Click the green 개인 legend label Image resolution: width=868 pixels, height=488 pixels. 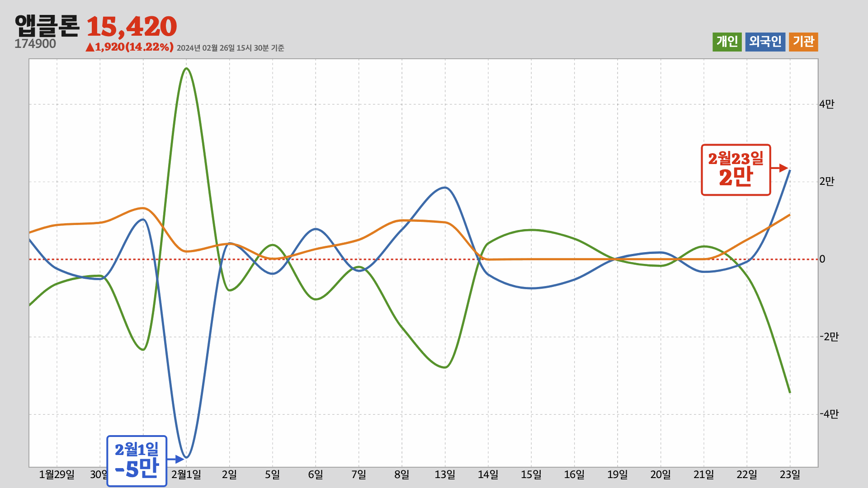click(727, 42)
